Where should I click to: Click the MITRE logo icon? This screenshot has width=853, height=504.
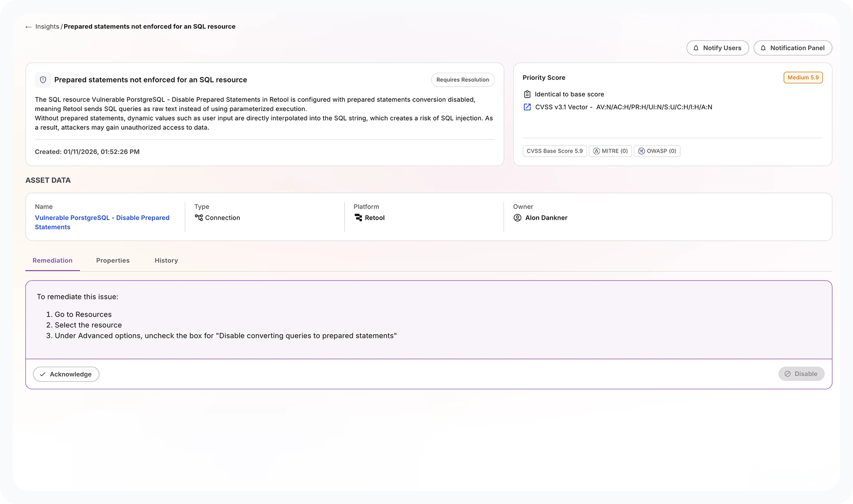pyautogui.click(x=596, y=151)
